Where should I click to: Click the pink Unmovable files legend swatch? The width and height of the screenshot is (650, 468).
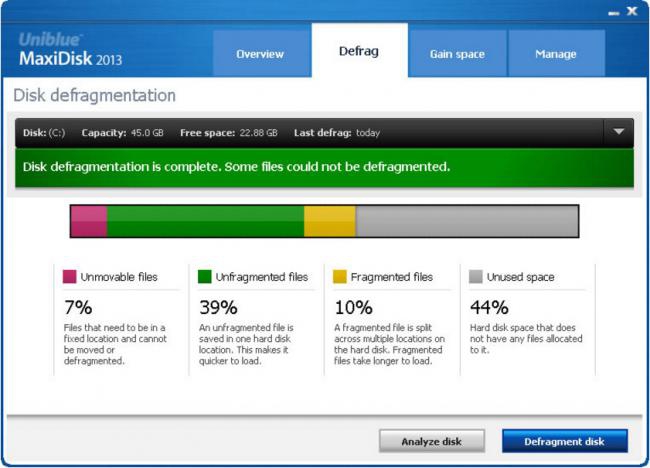click(x=70, y=276)
